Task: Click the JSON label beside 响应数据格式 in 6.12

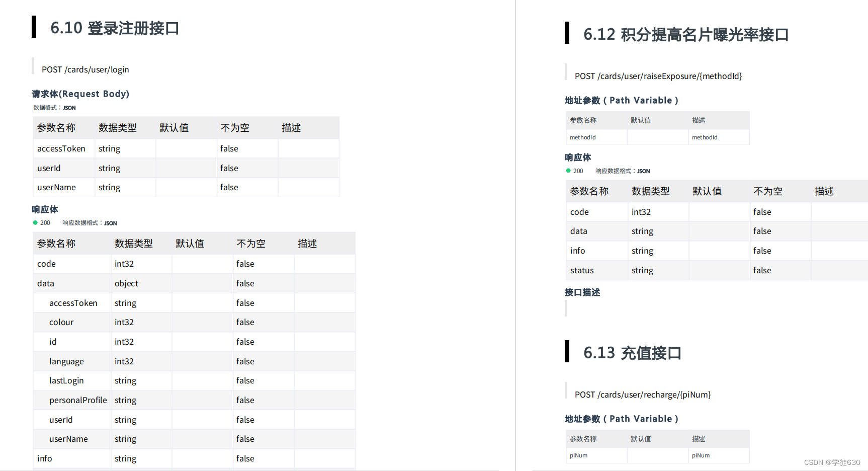Action: pyautogui.click(x=643, y=171)
